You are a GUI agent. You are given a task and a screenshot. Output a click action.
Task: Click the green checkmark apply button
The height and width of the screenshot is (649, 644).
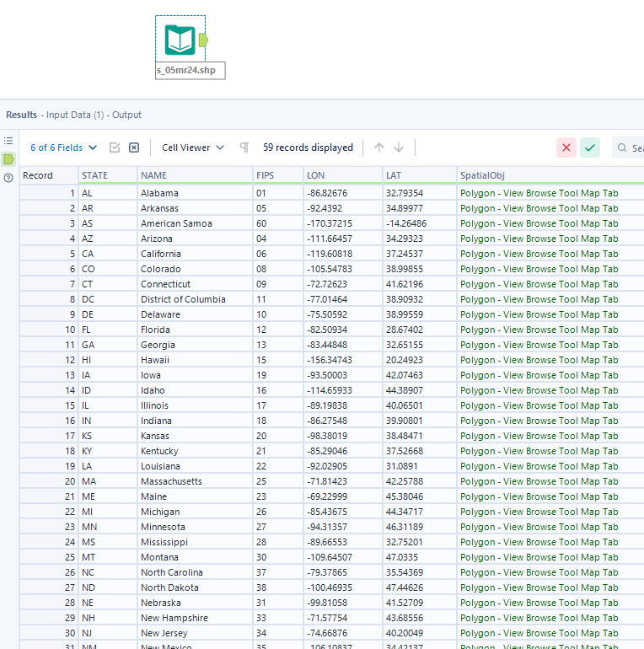pos(590,147)
